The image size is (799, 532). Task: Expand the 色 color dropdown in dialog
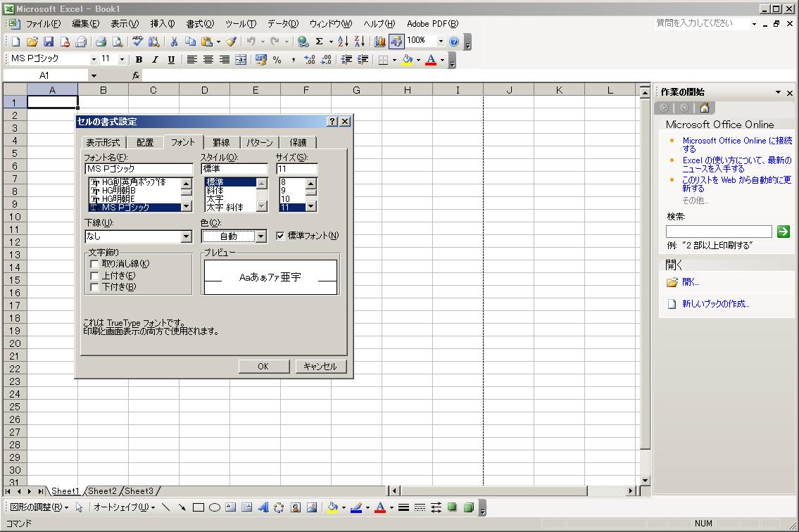click(x=260, y=237)
